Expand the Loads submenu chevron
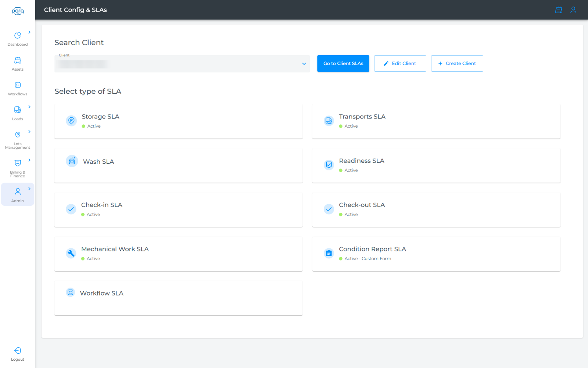588x368 pixels. [29, 107]
